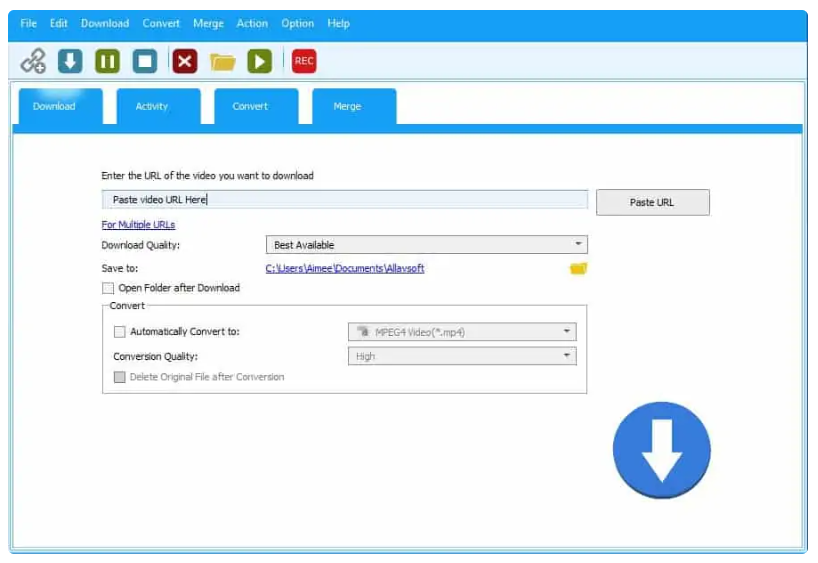818x563 pixels.
Task: Open the C:\Users\Aimee\Documents\Allavsoft save path link
Action: click(x=344, y=268)
